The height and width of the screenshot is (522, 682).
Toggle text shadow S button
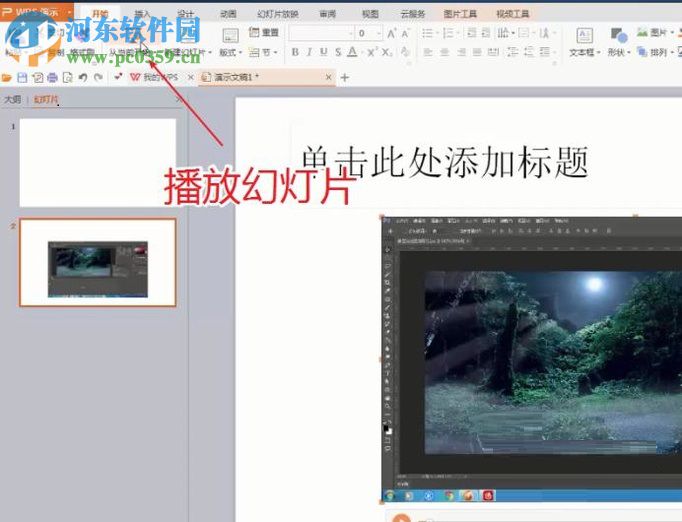(x=338, y=52)
